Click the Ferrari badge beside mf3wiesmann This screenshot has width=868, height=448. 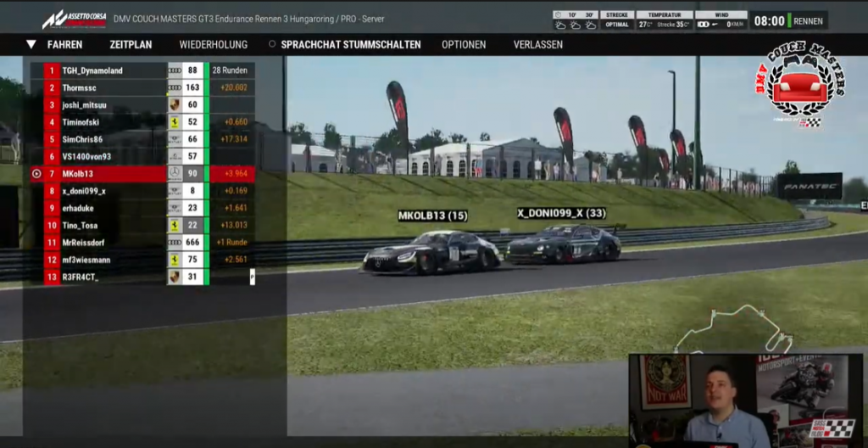pyautogui.click(x=175, y=260)
